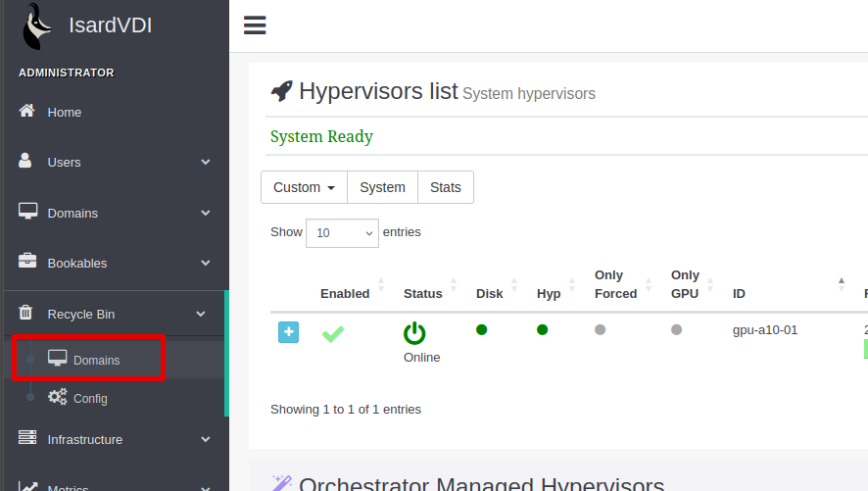Click the System button

[x=382, y=187]
